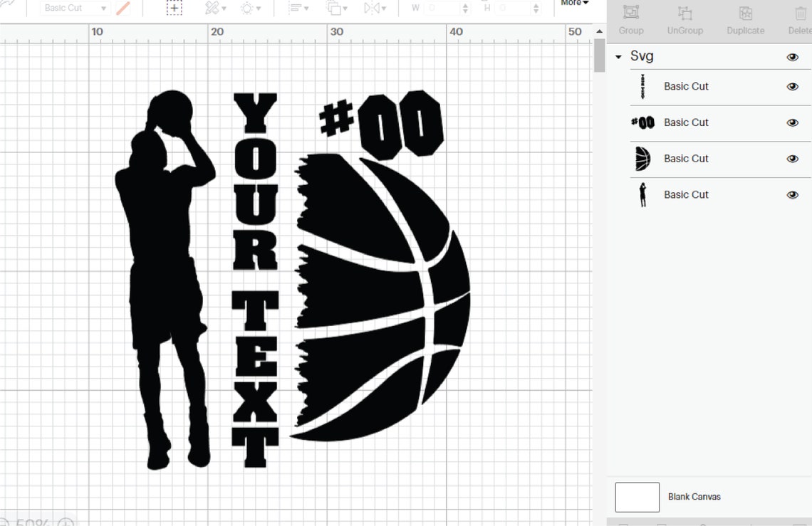The height and width of the screenshot is (526, 812).
Task: Click the Blank Canvas color swatch
Action: click(636, 497)
